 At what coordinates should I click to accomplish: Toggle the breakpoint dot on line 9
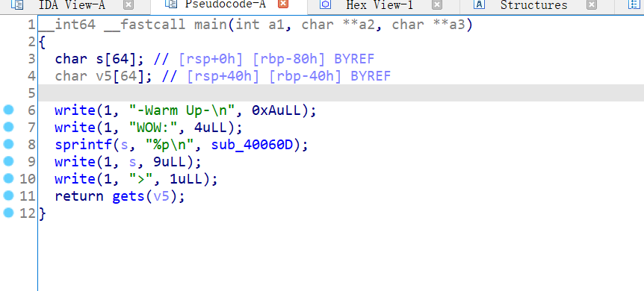(x=8, y=161)
